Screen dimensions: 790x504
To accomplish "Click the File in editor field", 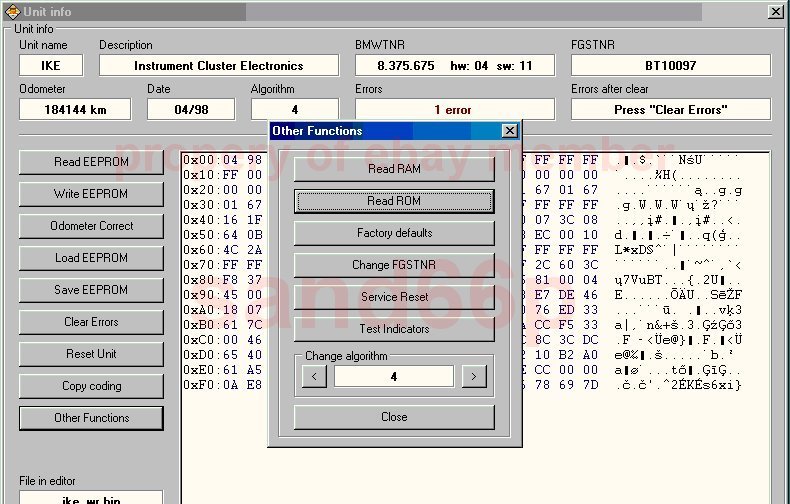I will (91, 498).
